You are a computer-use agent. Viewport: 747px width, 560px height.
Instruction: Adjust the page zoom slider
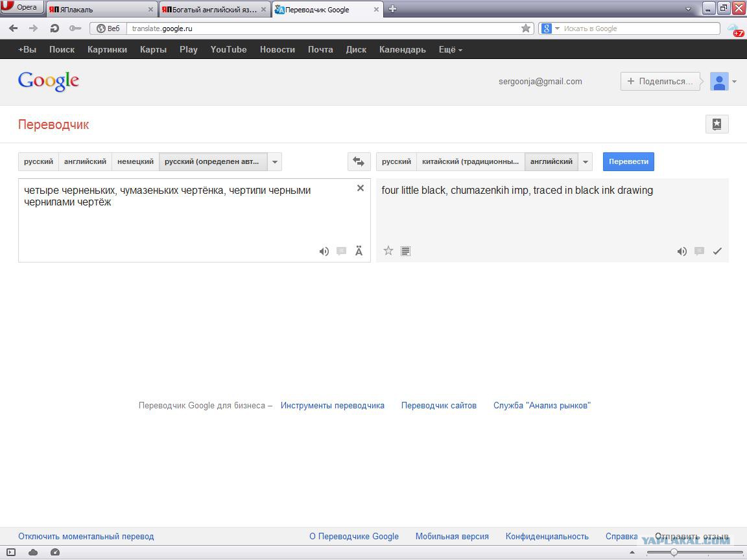tap(674, 552)
